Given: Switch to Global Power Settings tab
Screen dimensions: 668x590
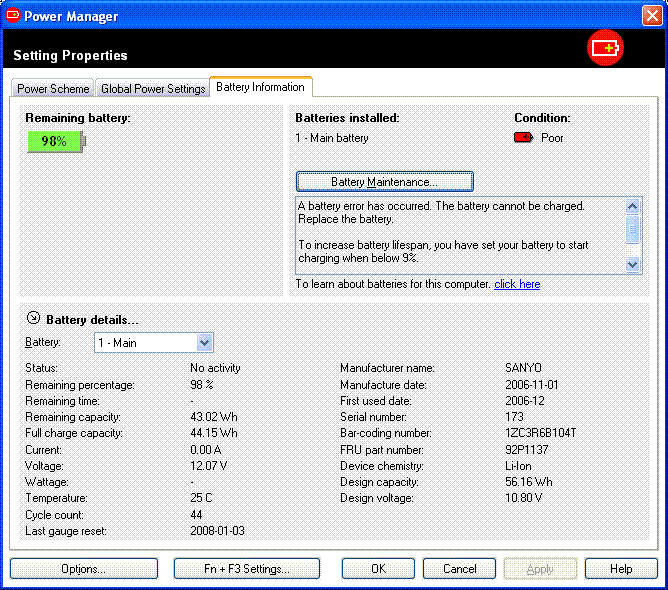Looking at the screenshot, I should point(153,89).
